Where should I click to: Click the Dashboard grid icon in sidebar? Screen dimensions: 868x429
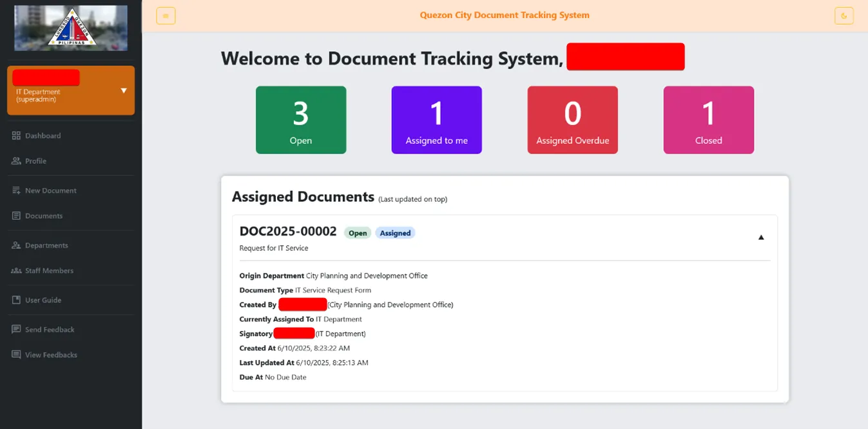pyautogui.click(x=16, y=135)
